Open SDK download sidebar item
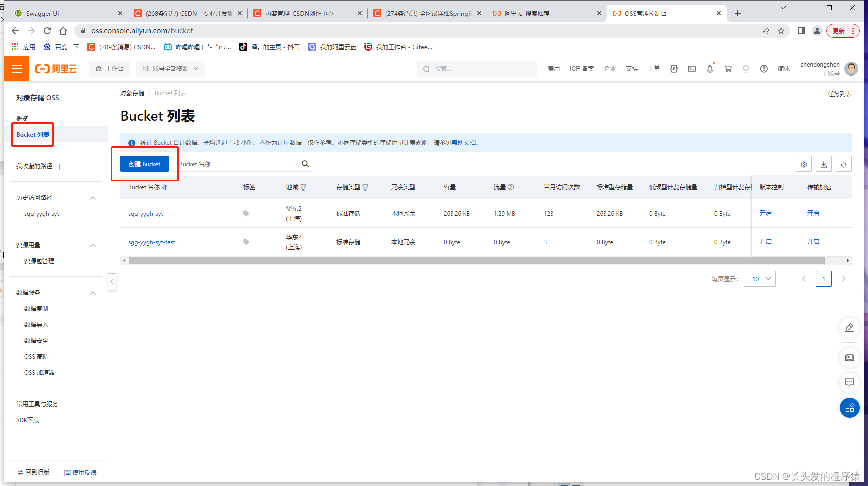This screenshot has width=868, height=486. click(x=28, y=420)
